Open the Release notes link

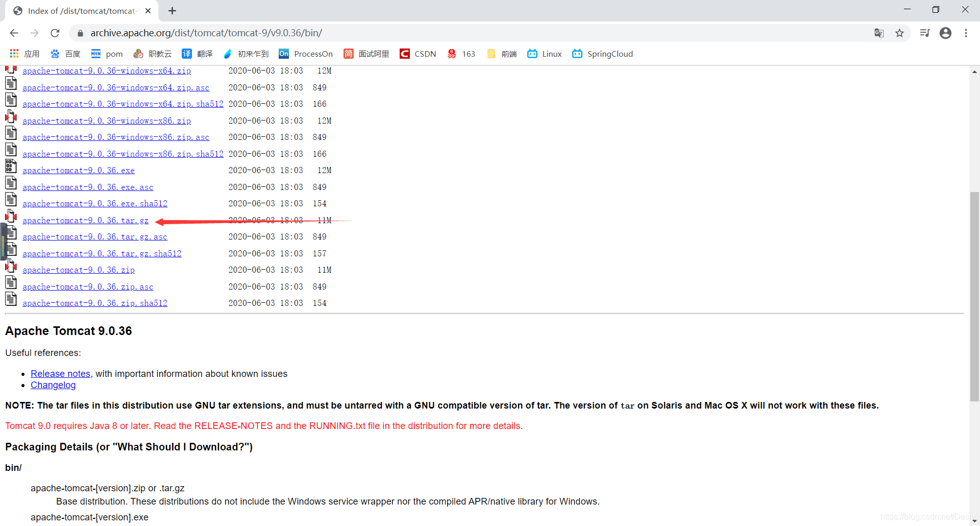pos(60,374)
